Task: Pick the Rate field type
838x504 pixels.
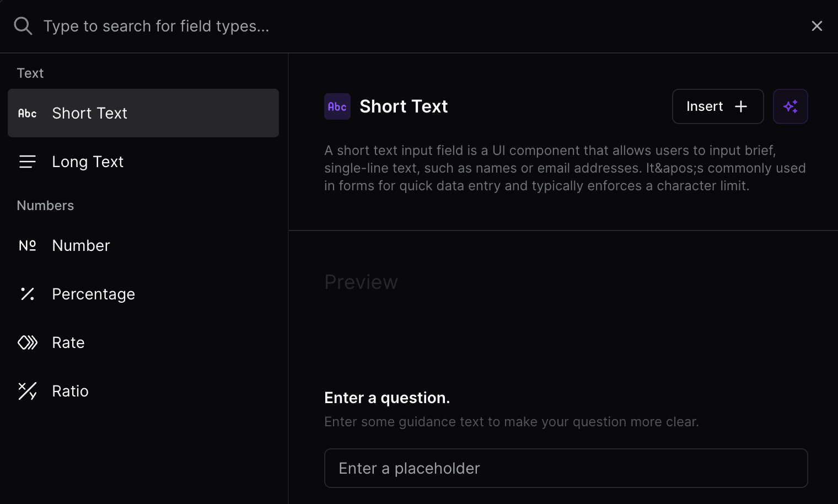Action: click(x=143, y=342)
